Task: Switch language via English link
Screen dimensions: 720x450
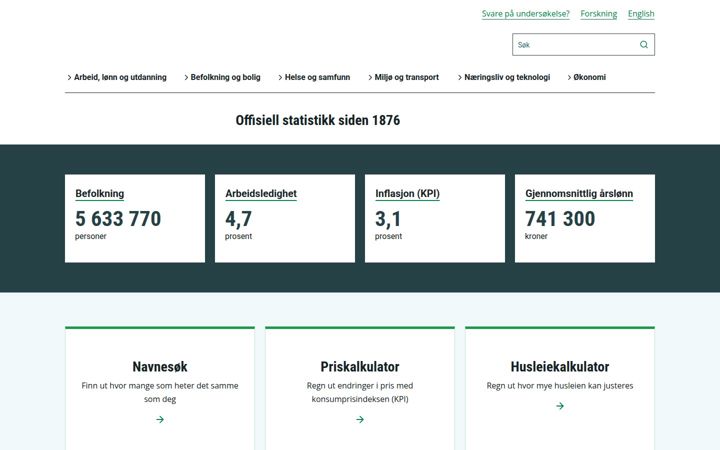Action: tap(641, 14)
